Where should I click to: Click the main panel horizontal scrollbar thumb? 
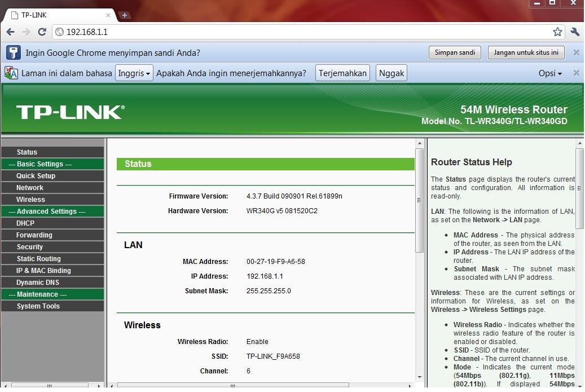232,385
